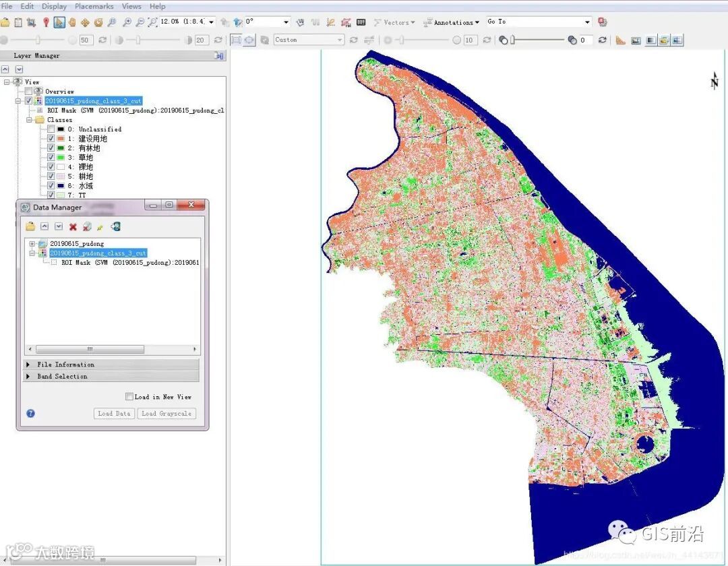Select the Pan hand tool
Screen dimensions: 728x566
coord(72,22)
